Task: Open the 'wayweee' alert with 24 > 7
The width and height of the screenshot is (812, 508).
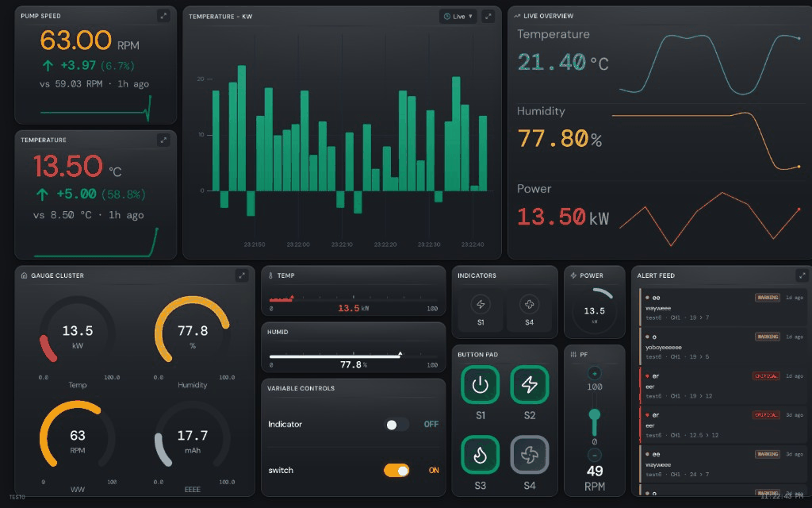Action: 723,464
